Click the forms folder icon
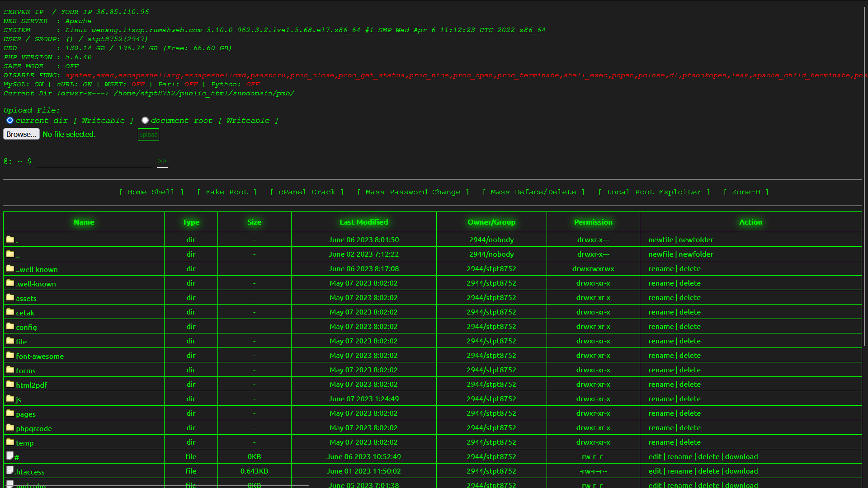This screenshot has width=868, height=488. point(10,370)
